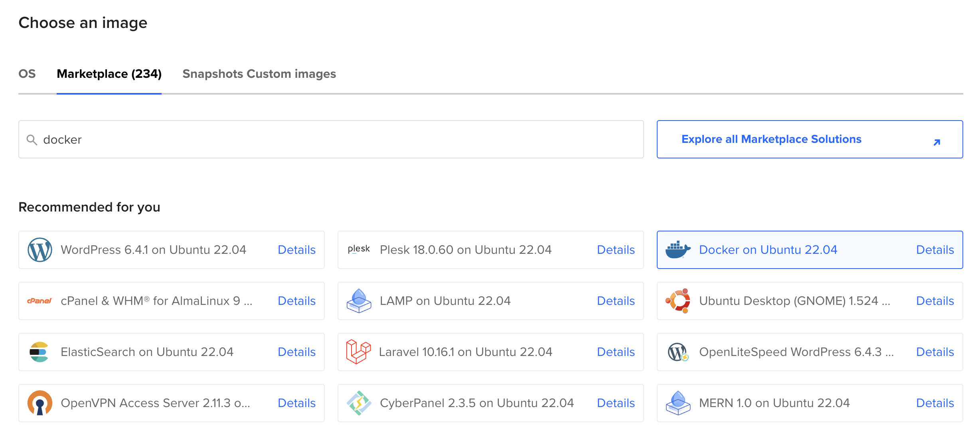Open Details for cPanel & WHM

point(296,301)
